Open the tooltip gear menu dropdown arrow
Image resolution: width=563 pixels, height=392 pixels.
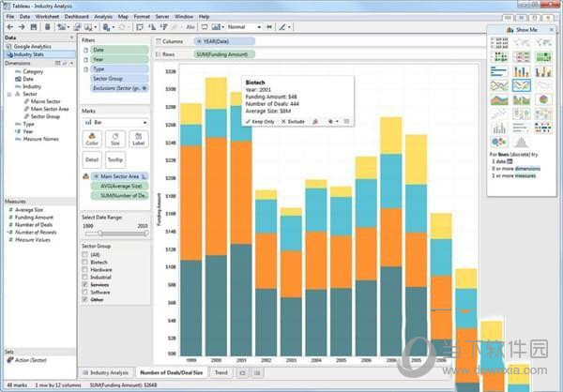tap(337, 122)
